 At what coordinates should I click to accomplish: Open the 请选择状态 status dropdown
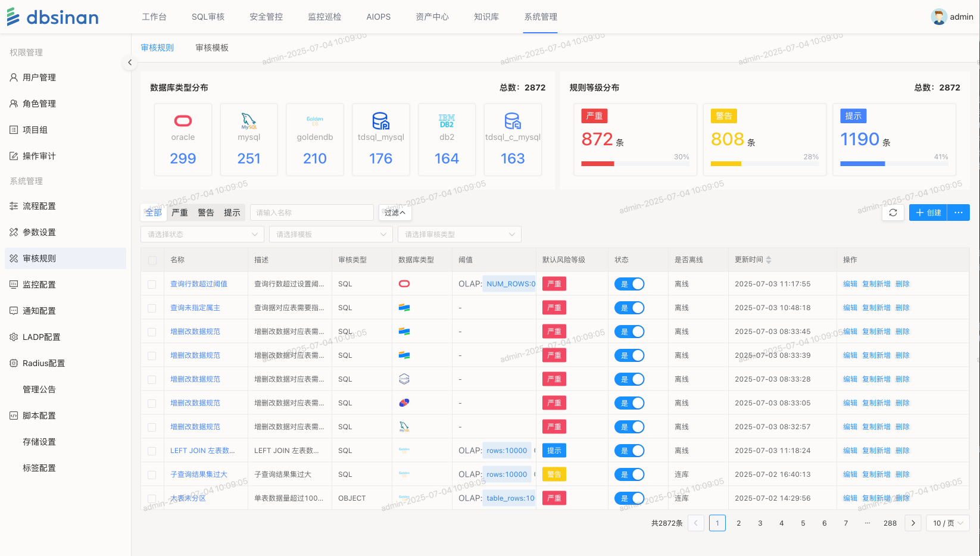tap(202, 235)
